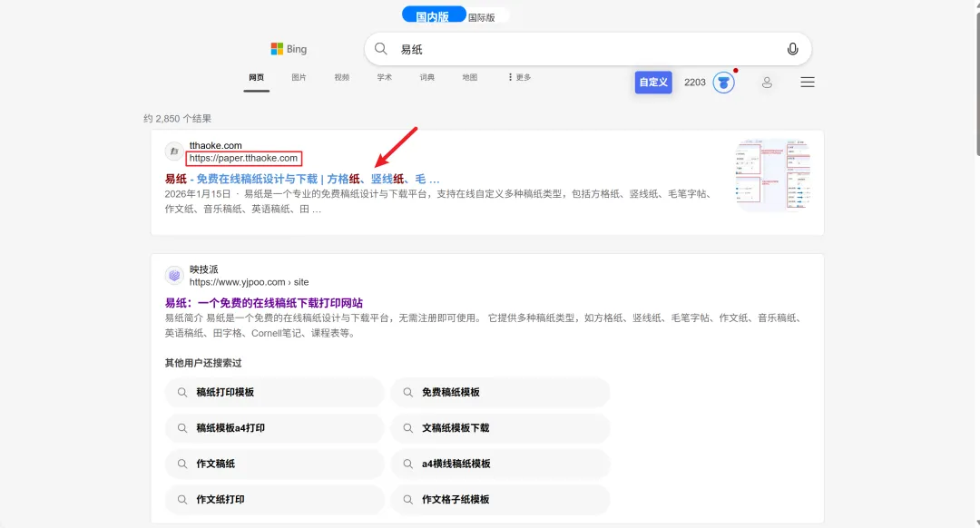Click the search magnifier icon in search box

[380, 49]
